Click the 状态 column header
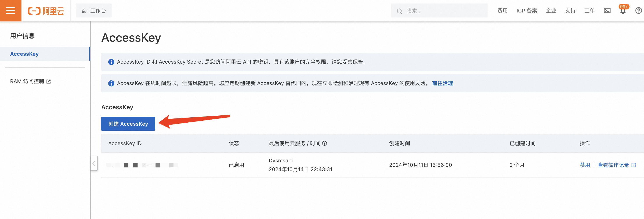The height and width of the screenshot is (219, 644). 234,143
